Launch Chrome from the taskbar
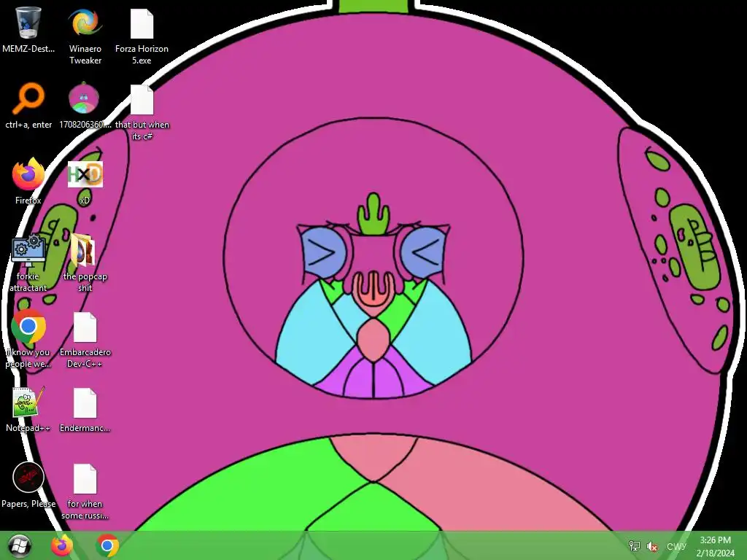The width and height of the screenshot is (747, 560). 107,545
